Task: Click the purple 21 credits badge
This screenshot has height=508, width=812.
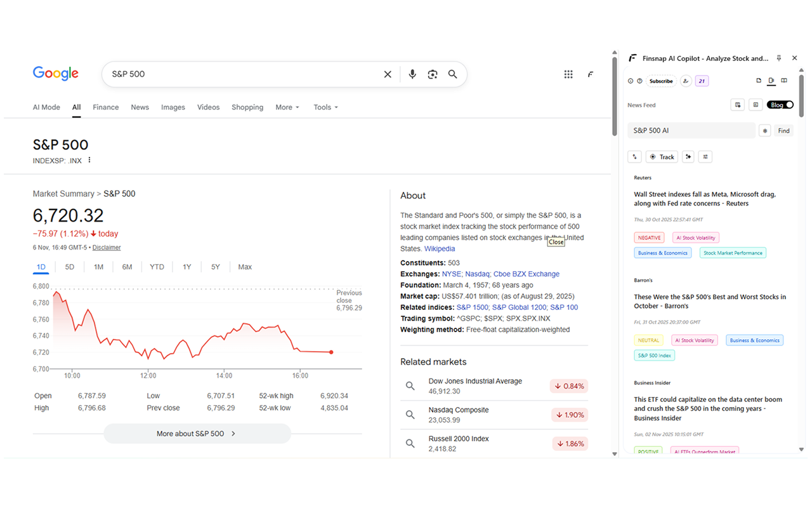Action: pyautogui.click(x=702, y=81)
